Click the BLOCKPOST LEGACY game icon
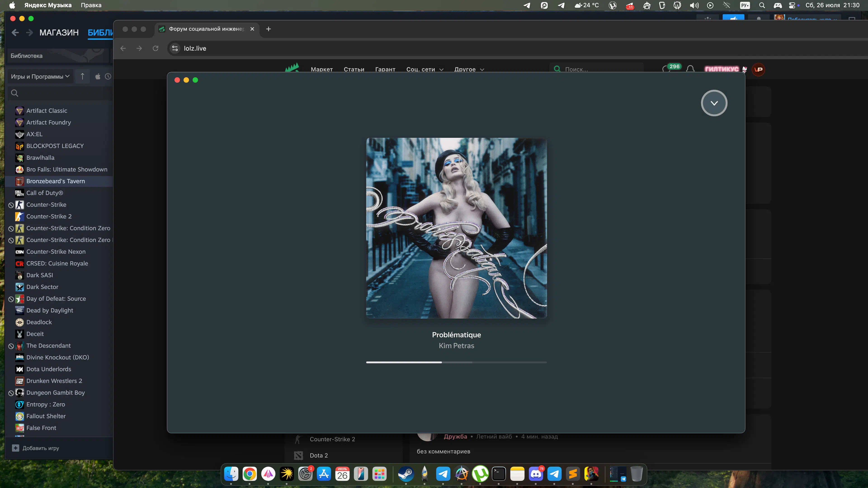Screen dimensions: 868x488 (x=19, y=146)
